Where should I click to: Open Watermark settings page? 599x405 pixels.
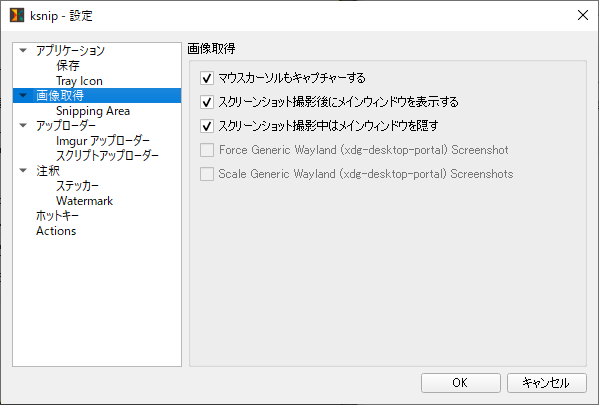[84, 201]
